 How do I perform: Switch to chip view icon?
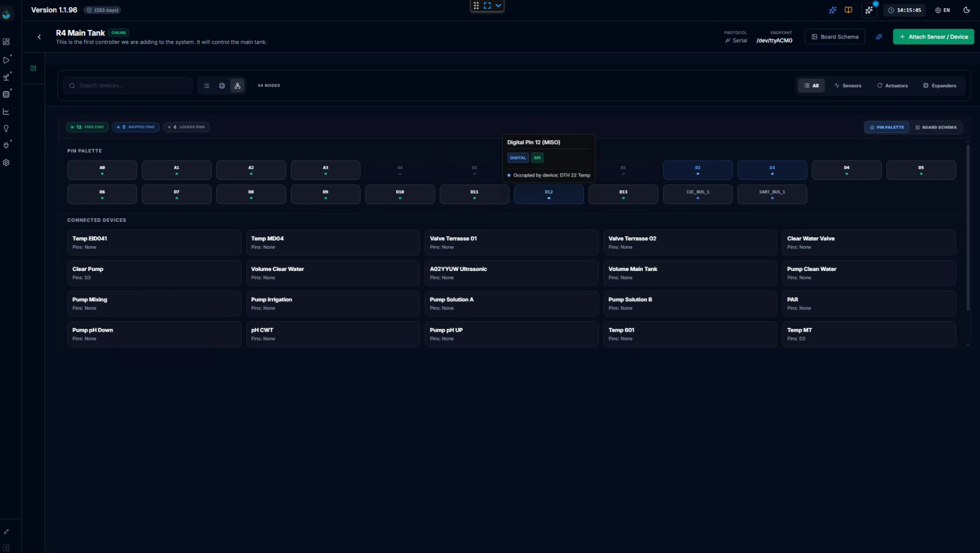[222, 86]
